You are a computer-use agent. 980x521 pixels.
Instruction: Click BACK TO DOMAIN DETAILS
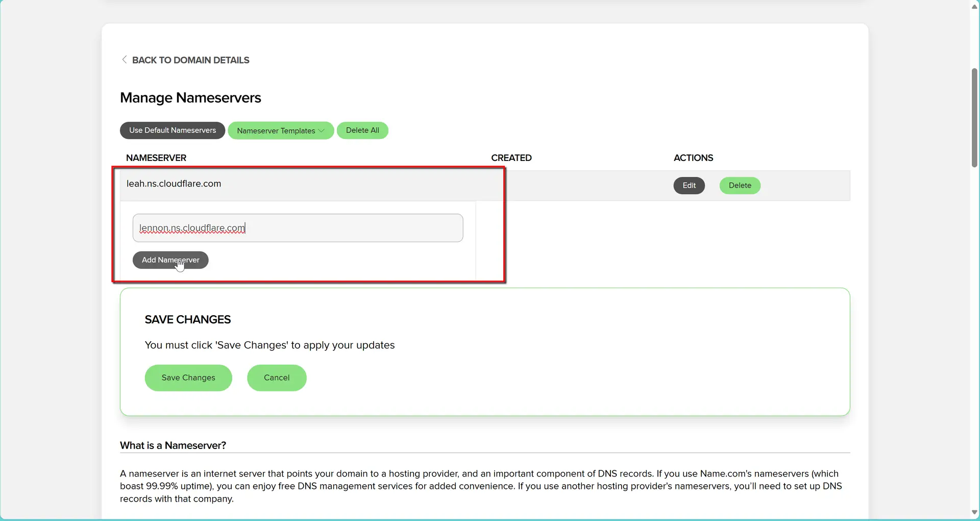click(x=190, y=60)
